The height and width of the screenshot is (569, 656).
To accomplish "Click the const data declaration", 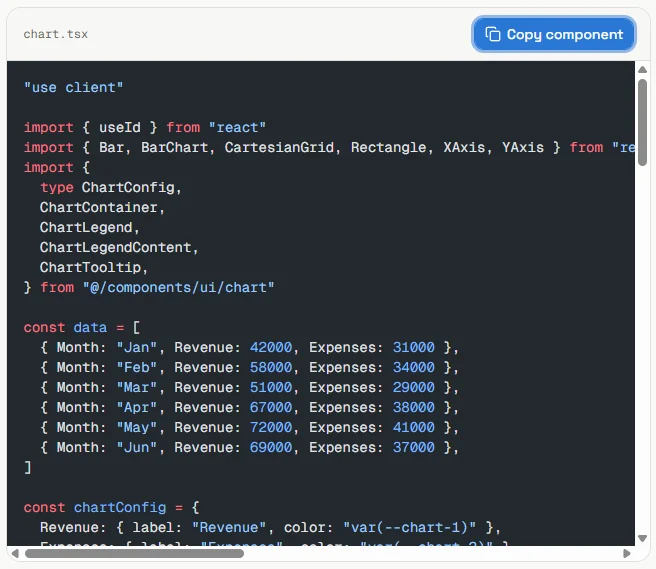I will pyautogui.click(x=82, y=327).
